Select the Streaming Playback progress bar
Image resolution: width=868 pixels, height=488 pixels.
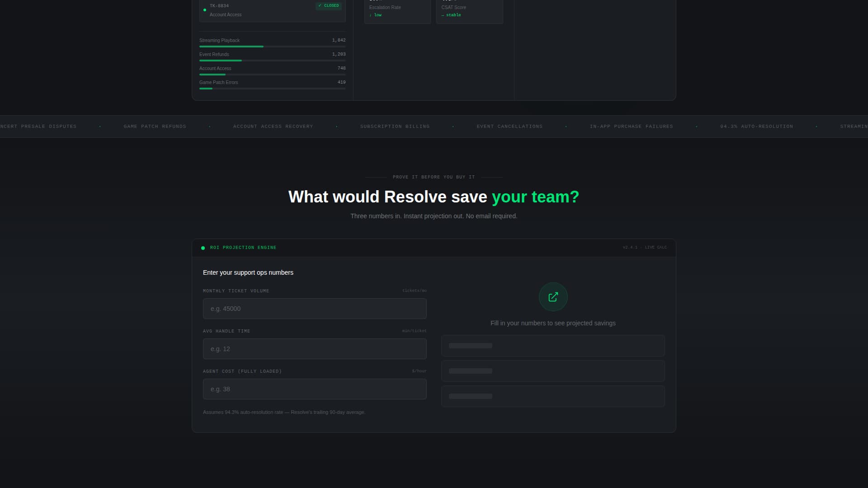(x=272, y=47)
